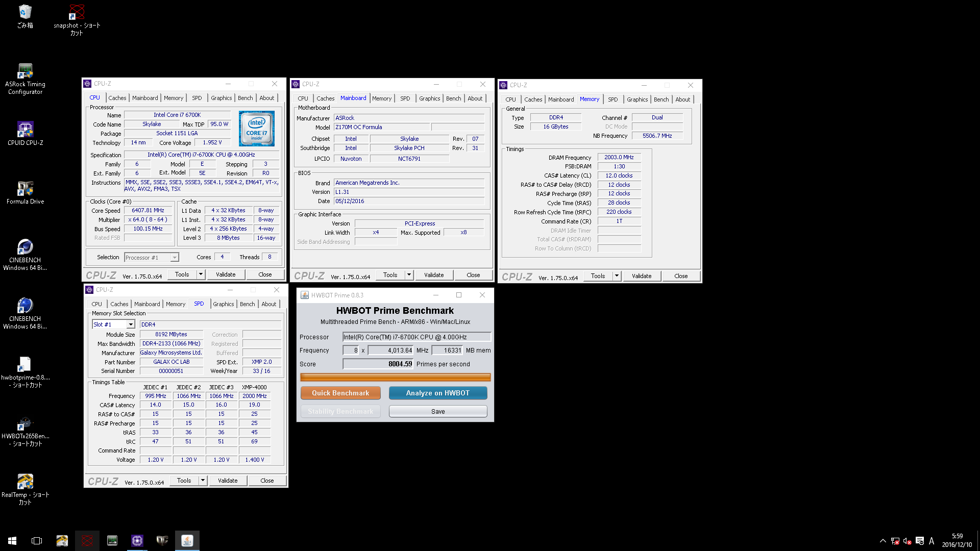Viewport: 980px width, 551px height.
Task: Click Validate in SPD window
Action: [x=228, y=481]
